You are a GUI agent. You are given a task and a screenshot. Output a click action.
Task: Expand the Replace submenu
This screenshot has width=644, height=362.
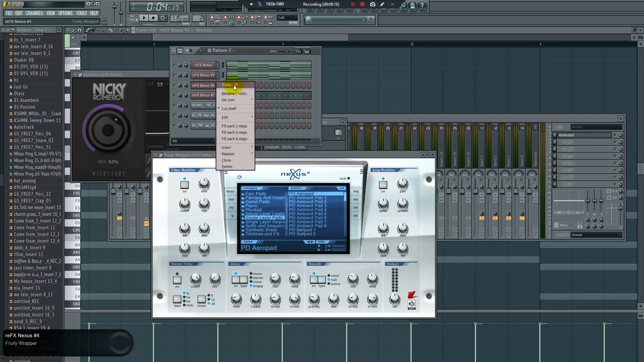(x=235, y=154)
